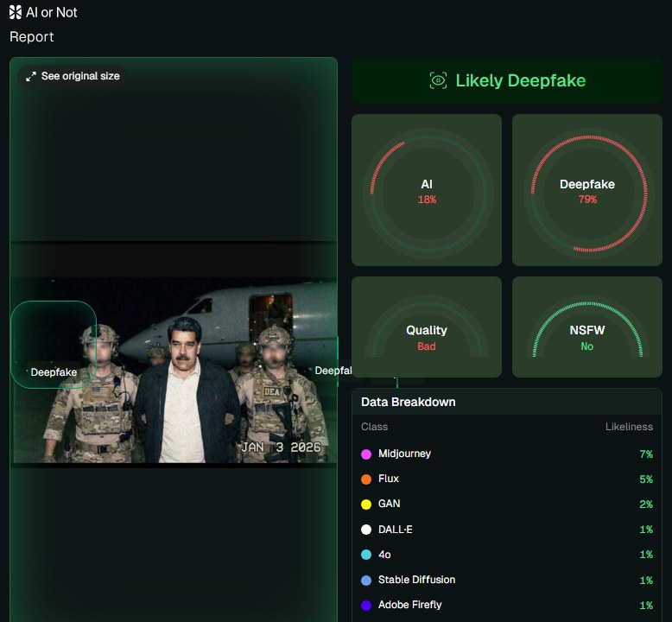Click the 4o cyan color dot
The width and height of the screenshot is (672, 622).
click(366, 555)
